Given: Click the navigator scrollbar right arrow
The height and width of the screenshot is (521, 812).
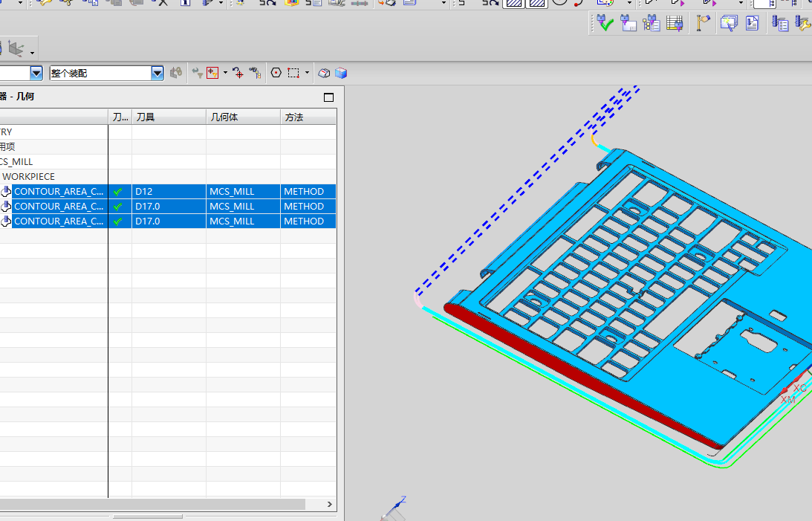Looking at the screenshot, I should click(329, 504).
